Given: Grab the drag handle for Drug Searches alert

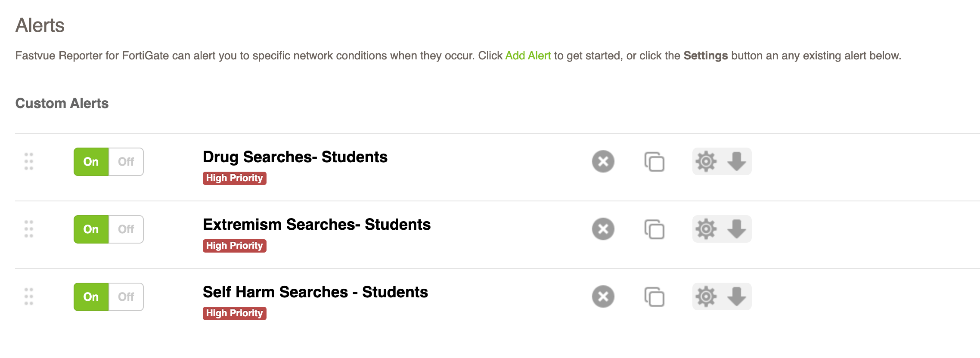Looking at the screenshot, I should point(29,161).
